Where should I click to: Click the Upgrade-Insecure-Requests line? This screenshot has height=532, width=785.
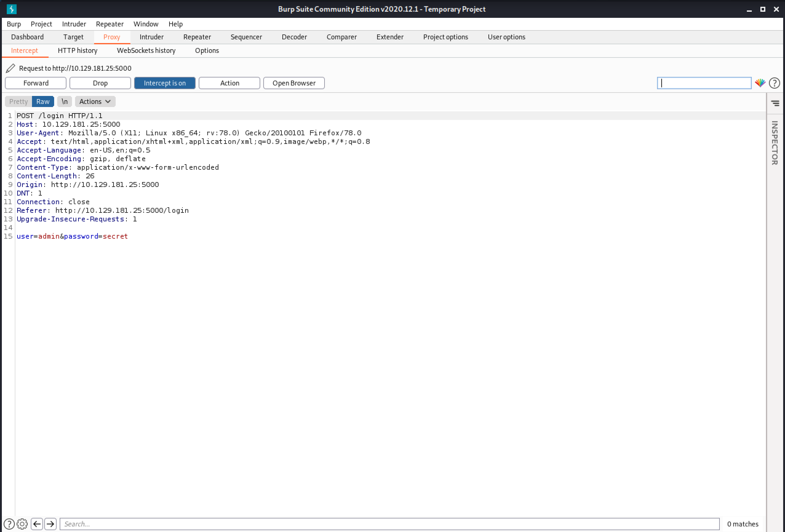tap(77, 219)
